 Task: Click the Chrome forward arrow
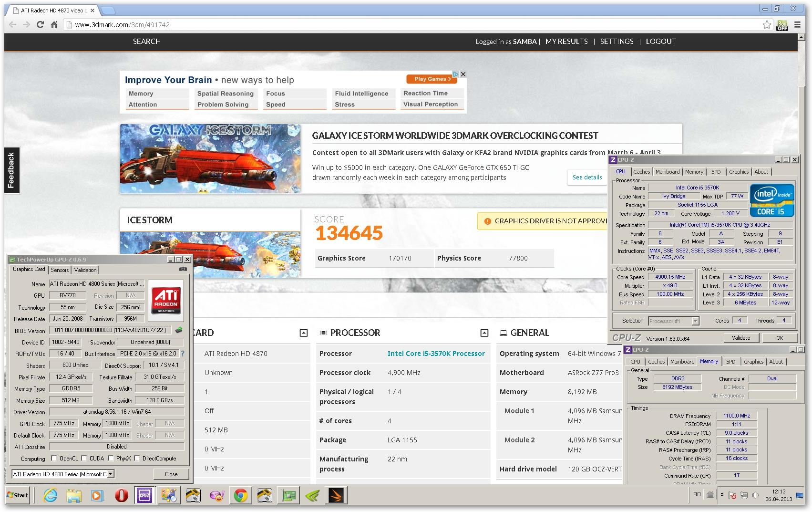(x=26, y=24)
